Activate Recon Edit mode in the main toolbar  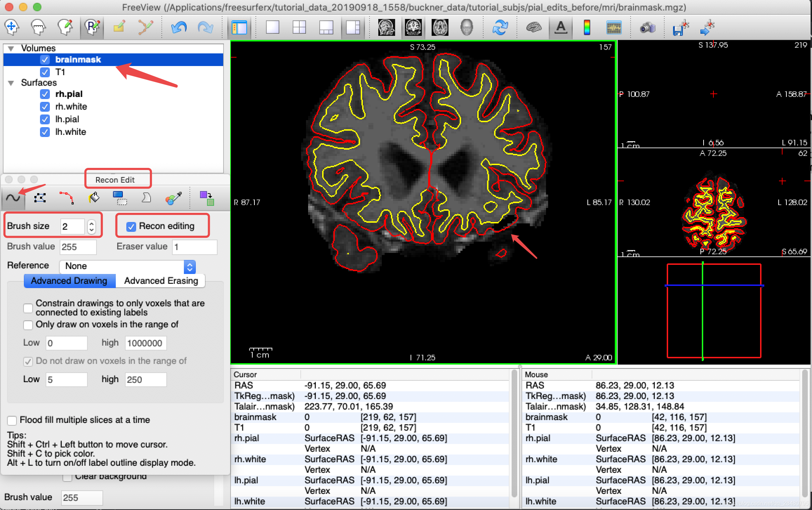tap(92, 27)
